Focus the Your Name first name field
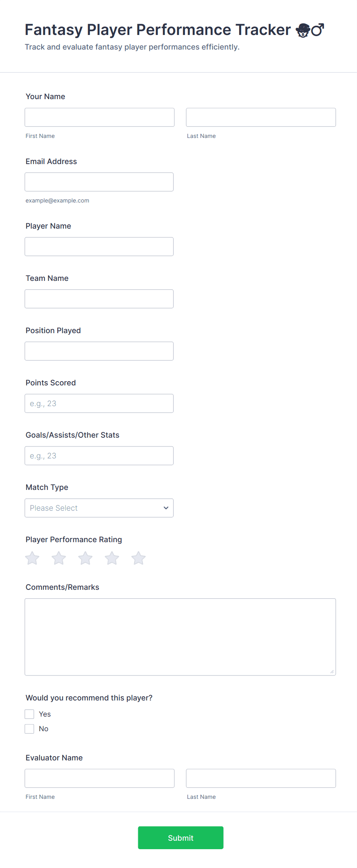357x868 pixels. click(99, 117)
